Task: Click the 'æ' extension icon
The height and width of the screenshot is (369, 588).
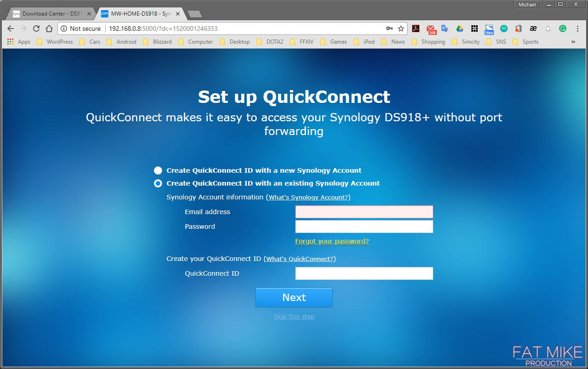Action: 533,28
